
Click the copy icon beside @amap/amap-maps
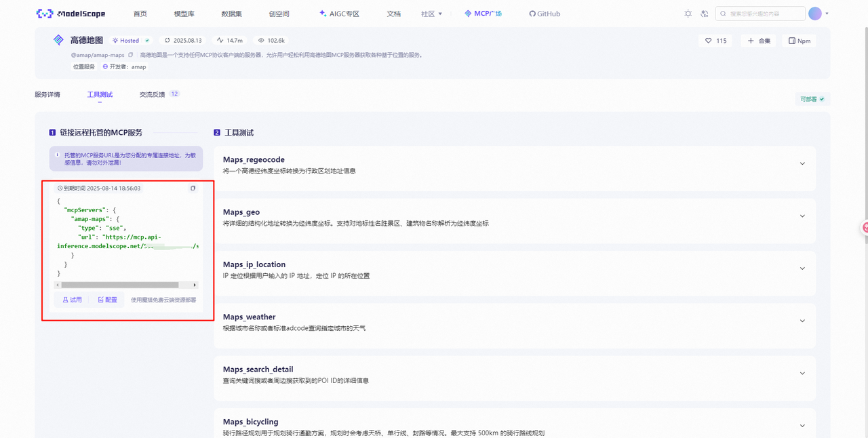tap(131, 55)
